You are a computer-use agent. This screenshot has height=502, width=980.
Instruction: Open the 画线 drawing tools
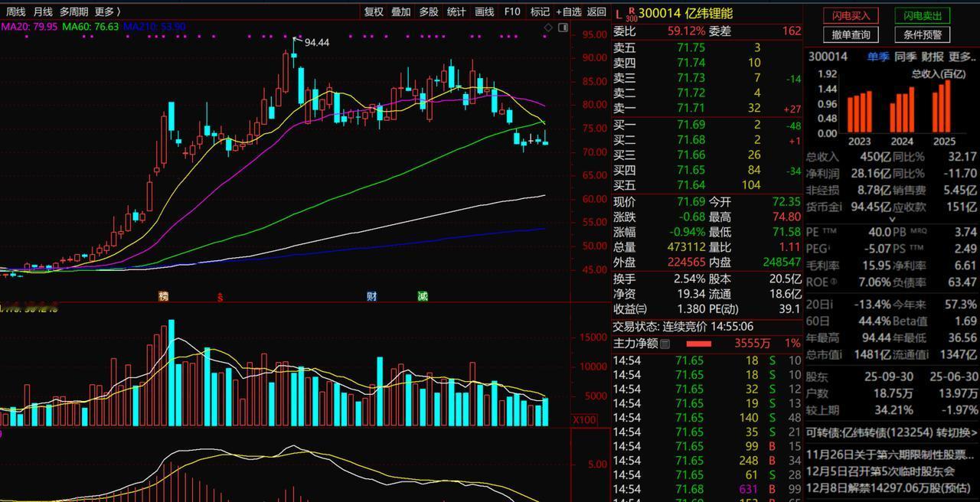coord(485,11)
